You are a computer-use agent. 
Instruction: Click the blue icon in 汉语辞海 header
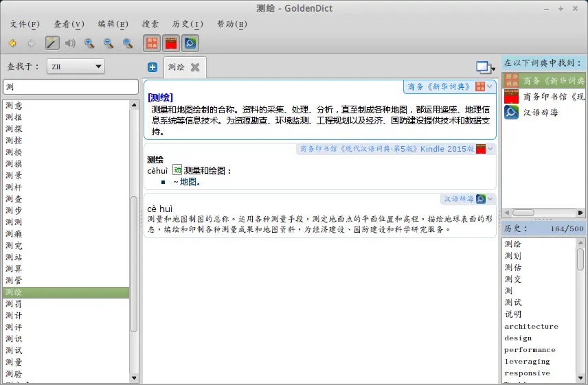click(x=481, y=199)
